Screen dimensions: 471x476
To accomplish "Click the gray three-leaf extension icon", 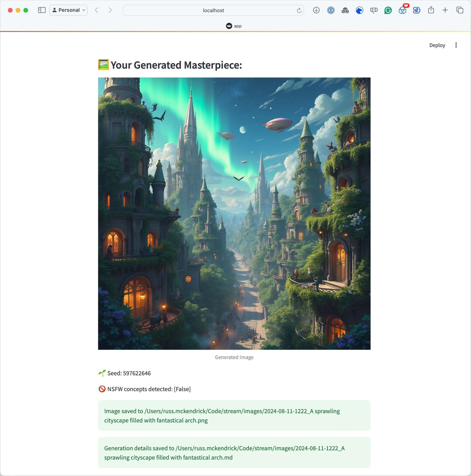I will pos(345,10).
